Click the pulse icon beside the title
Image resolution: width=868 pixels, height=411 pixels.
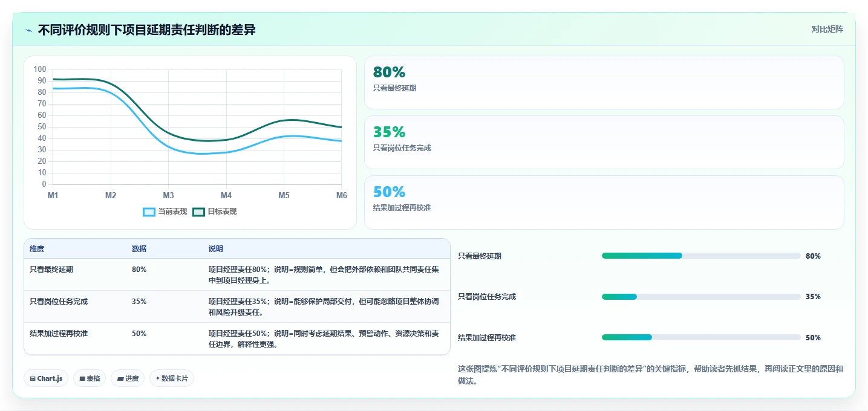(28, 30)
